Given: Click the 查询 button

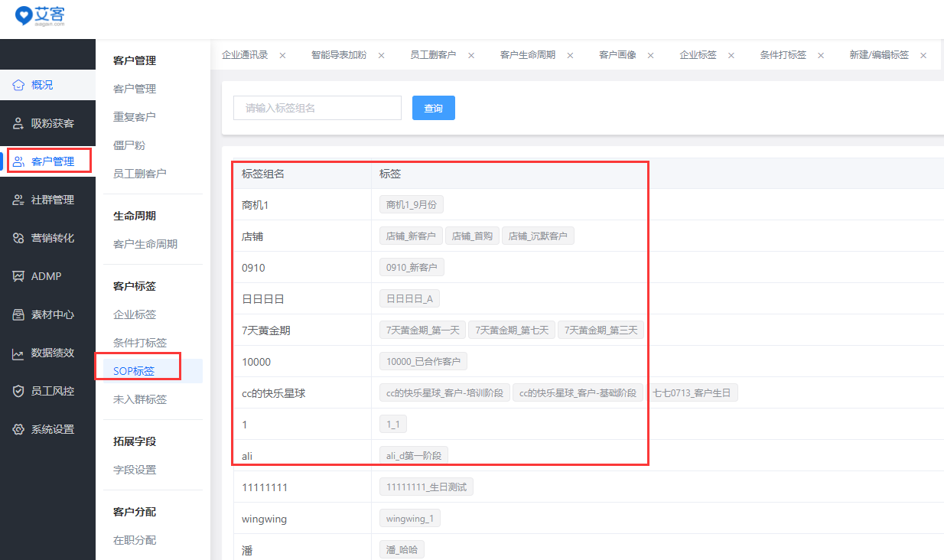Looking at the screenshot, I should pos(433,108).
